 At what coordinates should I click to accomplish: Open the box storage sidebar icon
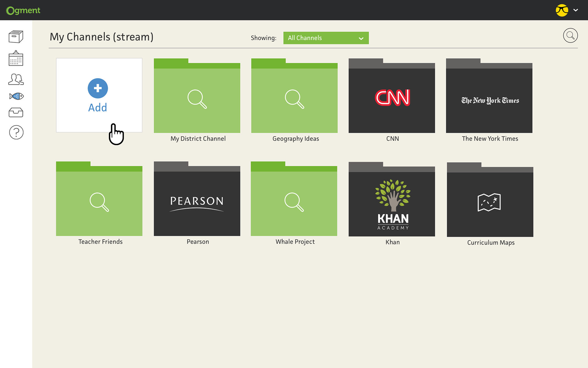point(16,36)
